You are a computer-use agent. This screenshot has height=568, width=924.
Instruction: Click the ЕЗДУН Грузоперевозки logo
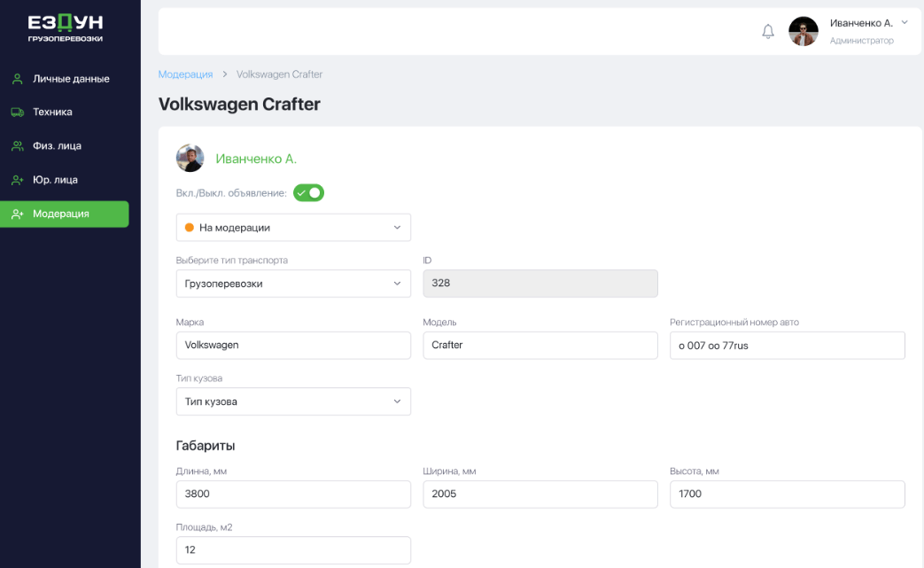coord(65,28)
